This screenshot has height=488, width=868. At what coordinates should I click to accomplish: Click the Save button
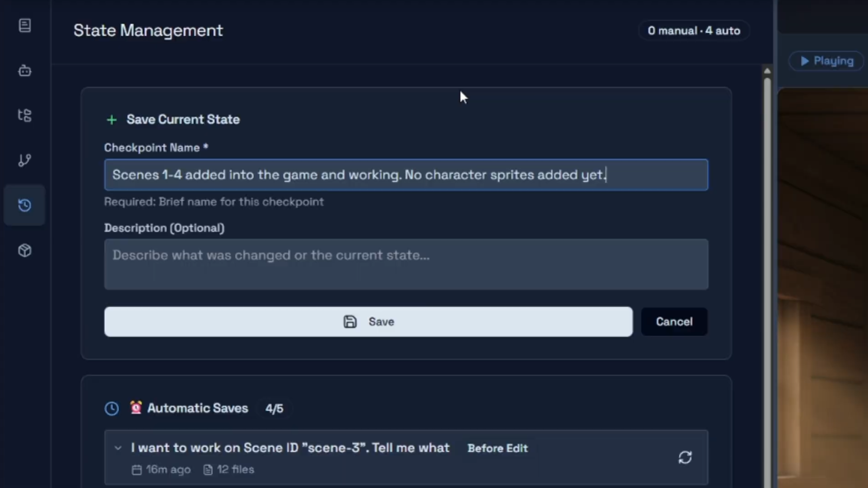pos(368,322)
